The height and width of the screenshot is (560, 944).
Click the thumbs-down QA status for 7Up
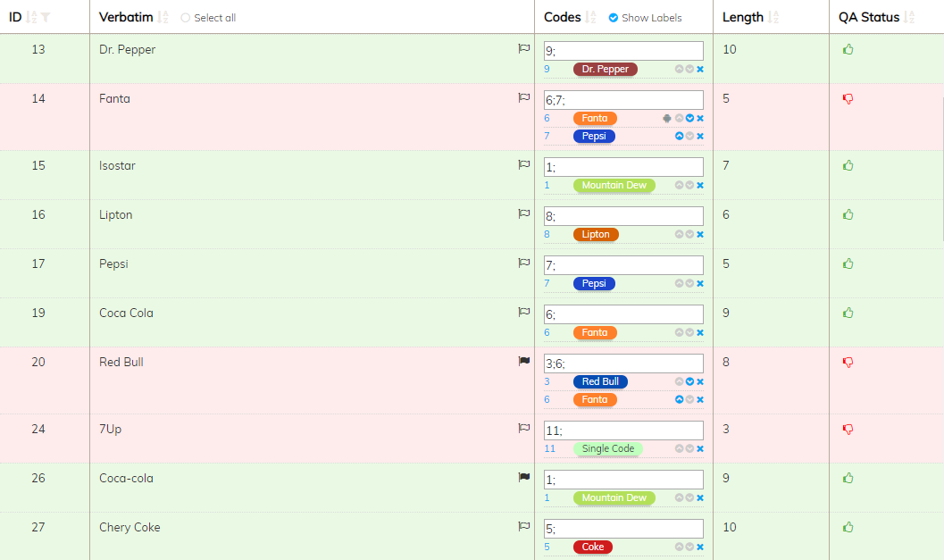pos(848,430)
